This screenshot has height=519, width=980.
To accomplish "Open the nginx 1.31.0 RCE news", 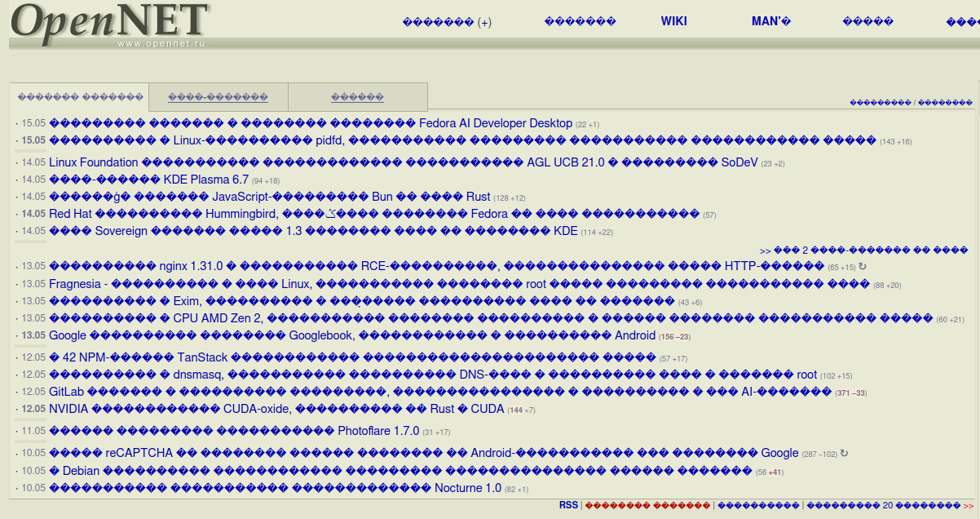I will (x=437, y=266).
